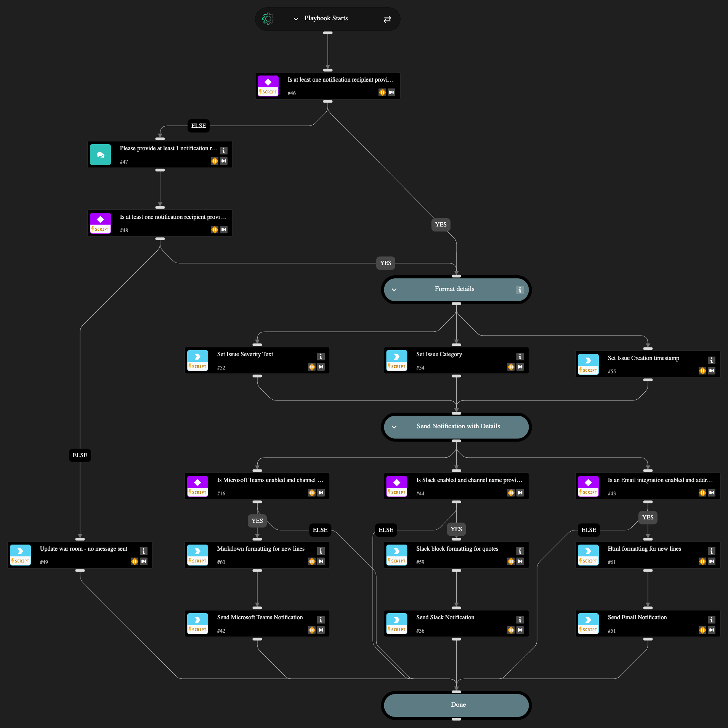
Task: Click the info icon on Format details header
Action: 520,290
